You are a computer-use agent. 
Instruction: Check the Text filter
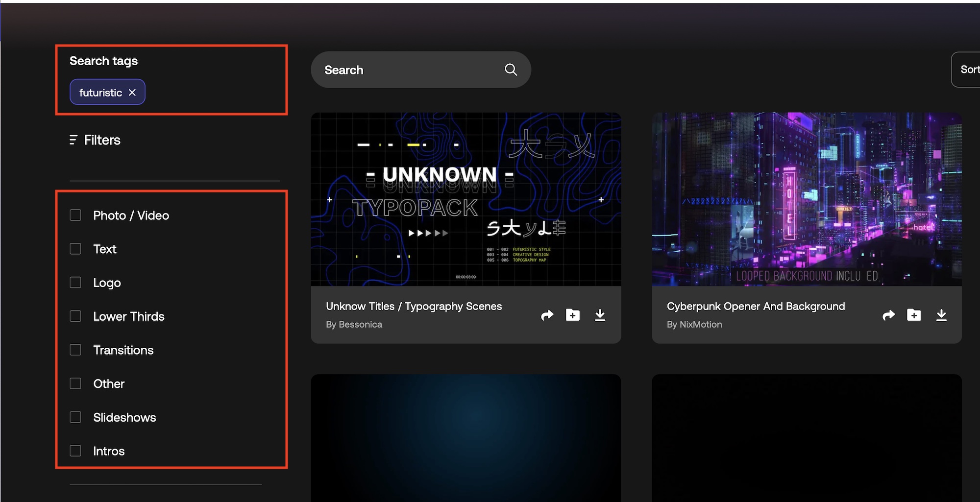point(75,249)
